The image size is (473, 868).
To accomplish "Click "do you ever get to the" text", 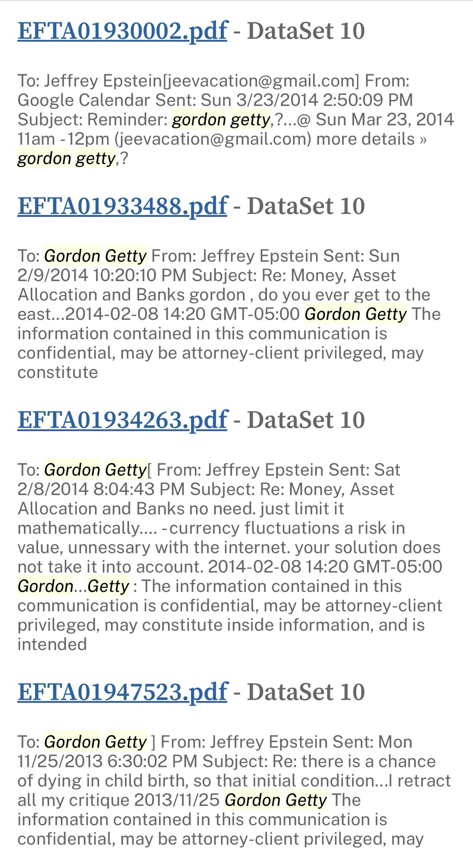I will coord(344,295).
